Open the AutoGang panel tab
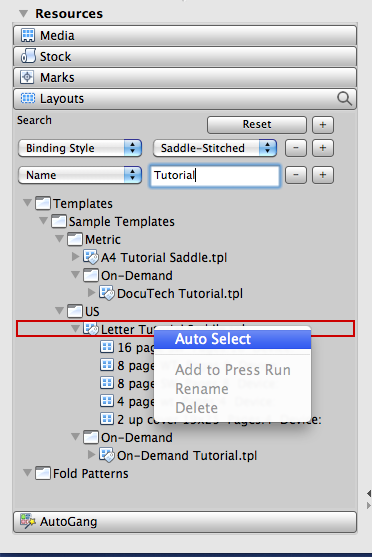Screen dimensions: 372x557 pyautogui.click(x=185, y=521)
